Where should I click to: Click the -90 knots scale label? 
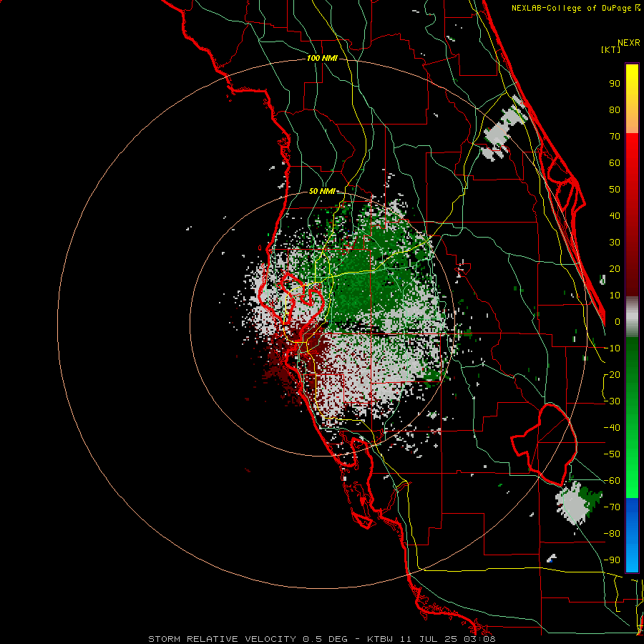tap(612, 560)
